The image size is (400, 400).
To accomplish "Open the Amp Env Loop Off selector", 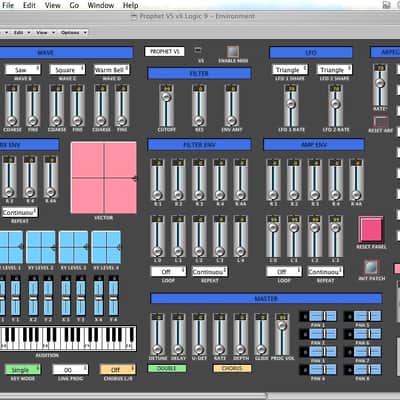I will [x=284, y=272].
